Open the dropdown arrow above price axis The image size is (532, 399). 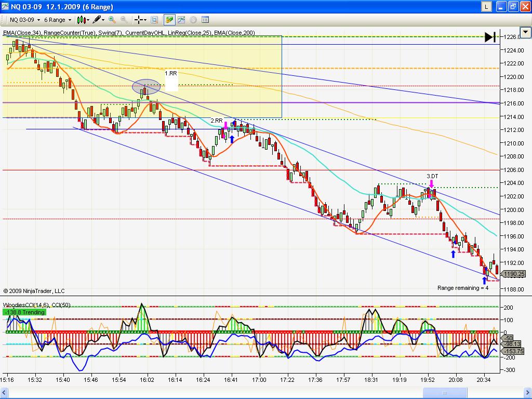point(525,32)
